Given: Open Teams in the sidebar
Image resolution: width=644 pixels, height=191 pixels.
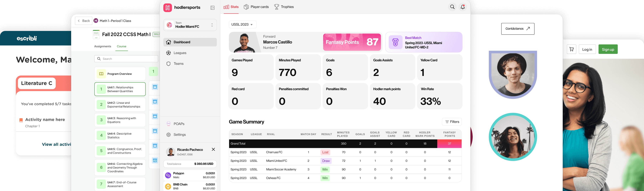Looking at the screenshot, I should coord(190,64).
